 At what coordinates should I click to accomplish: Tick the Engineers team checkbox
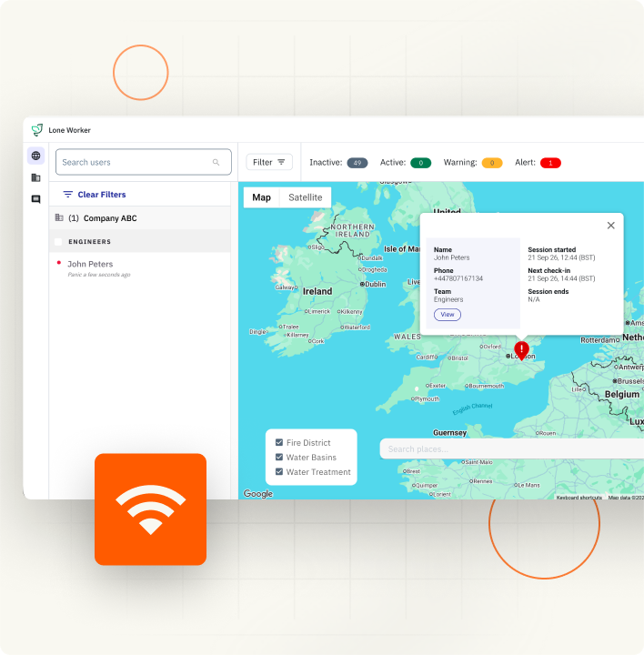(x=58, y=242)
